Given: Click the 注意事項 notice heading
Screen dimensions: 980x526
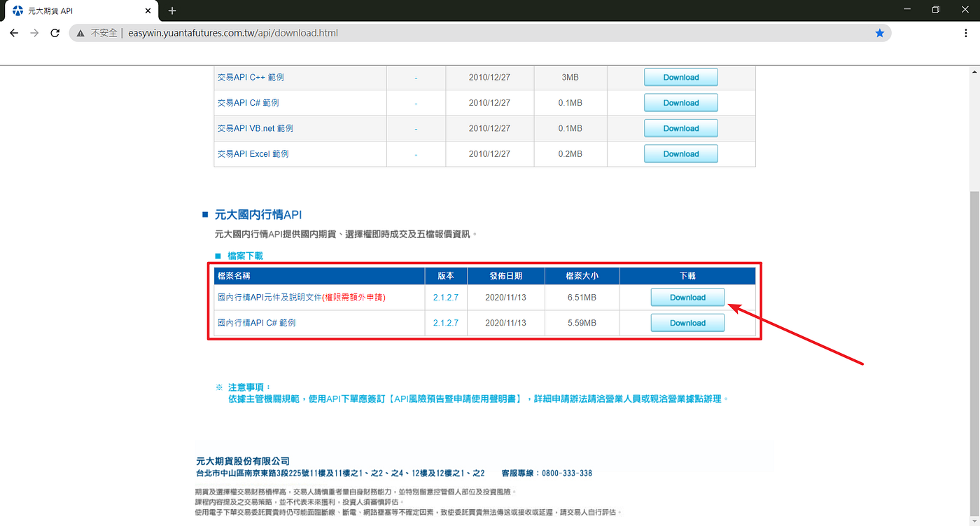Looking at the screenshot, I should (x=248, y=387).
